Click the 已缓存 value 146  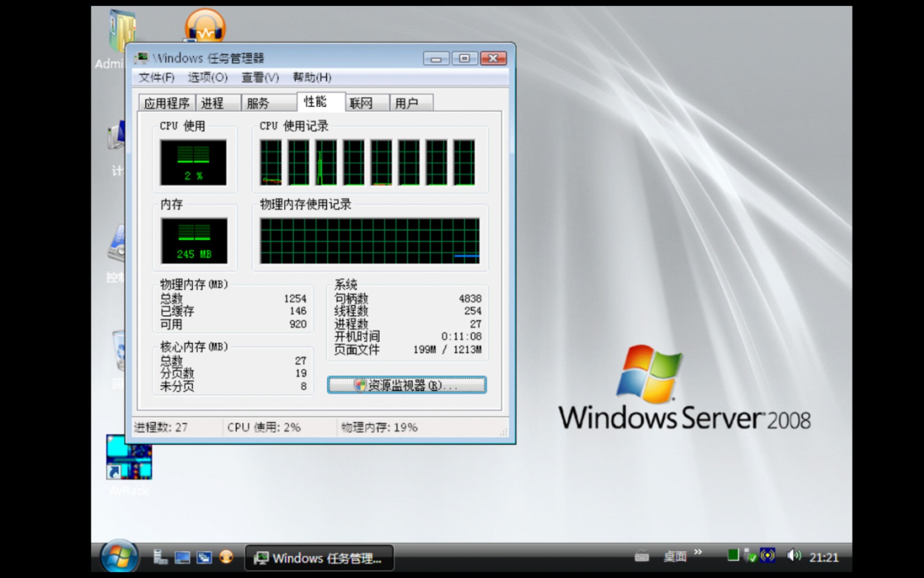[298, 311]
